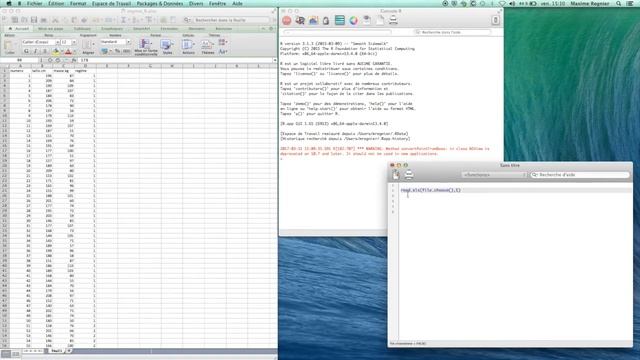Open Mise en forme conditionnelle in Excel

click(x=146, y=47)
